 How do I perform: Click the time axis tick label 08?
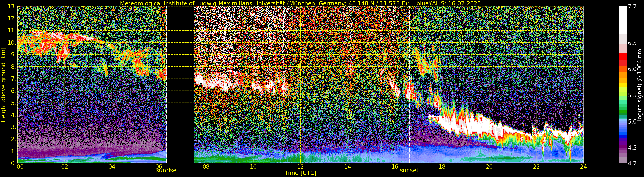(x=206, y=166)
